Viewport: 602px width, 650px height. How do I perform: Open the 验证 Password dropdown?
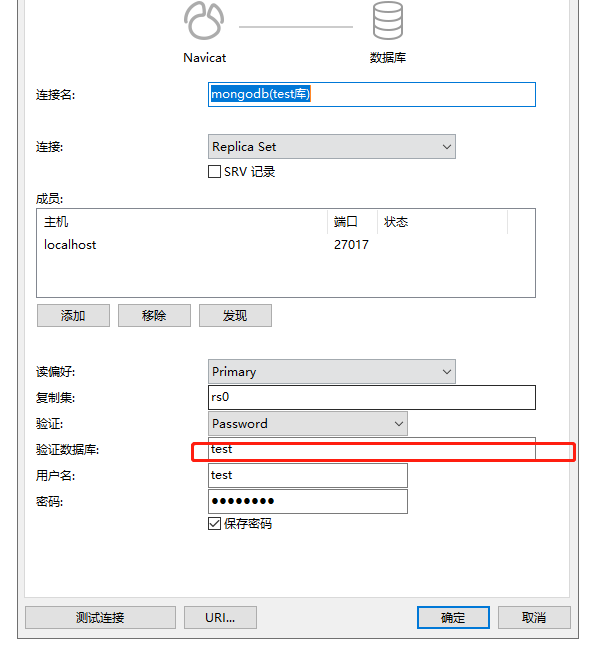[x=308, y=424]
